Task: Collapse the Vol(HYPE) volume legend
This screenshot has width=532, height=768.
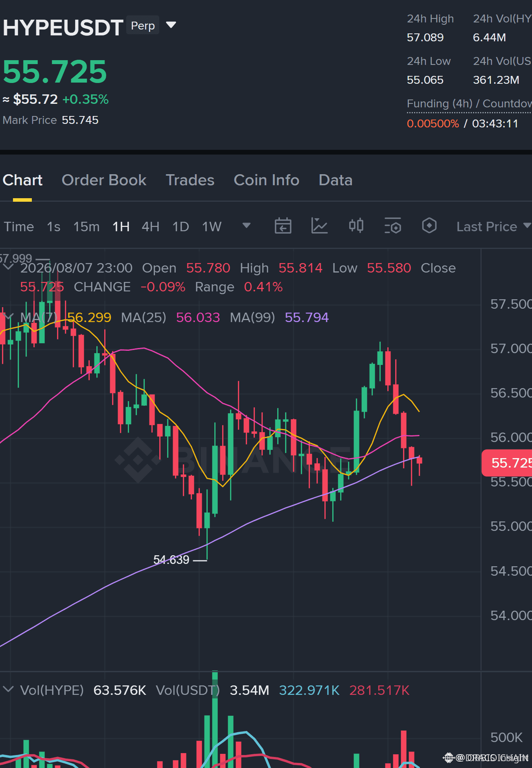Action: tap(8, 690)
